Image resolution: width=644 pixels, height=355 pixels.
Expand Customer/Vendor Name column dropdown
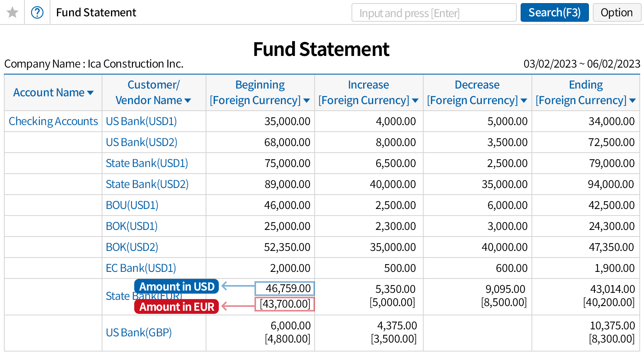pyautogui.click(x=188, y=101)
